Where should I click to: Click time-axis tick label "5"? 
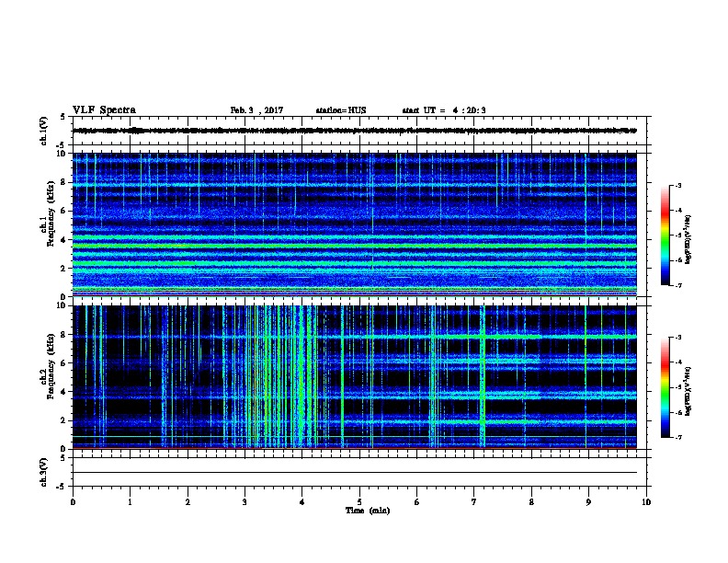359,502
